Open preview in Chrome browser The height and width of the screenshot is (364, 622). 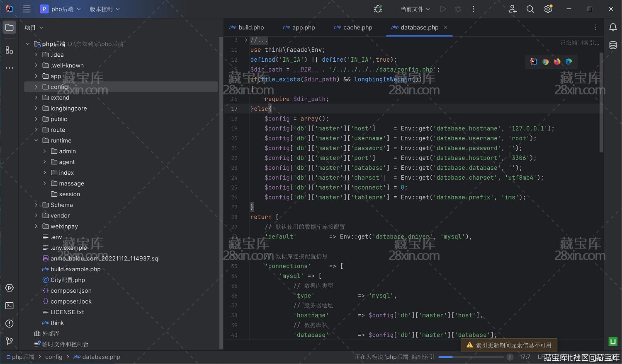pos(545,62)
